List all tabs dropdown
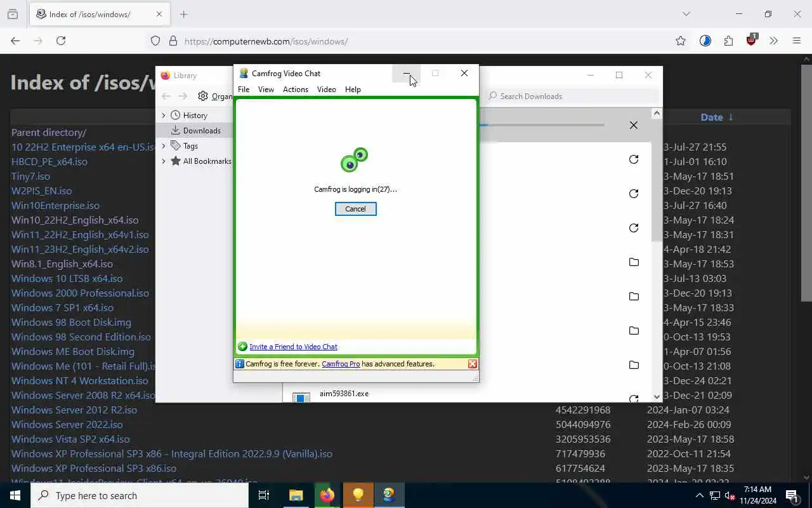The height and width of the screenshot is (508, 812). click(x=686, y=14)
